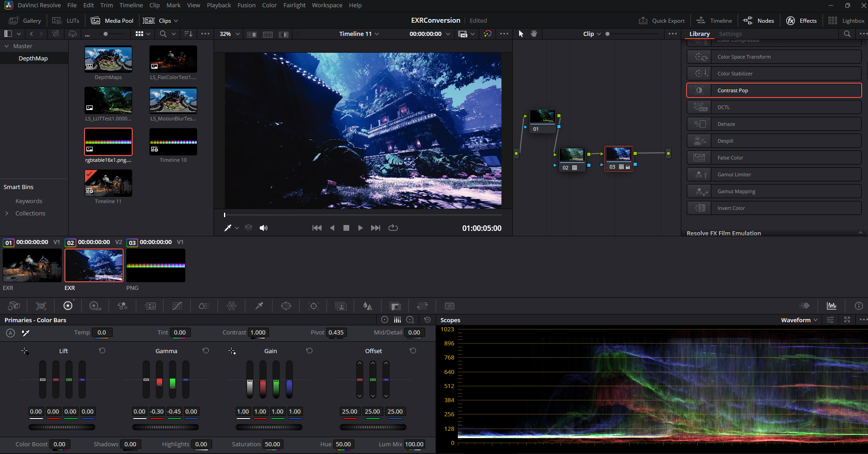Image resolution: width=868 pixels, height=454 pixels.
Task: Open the viewer zoom 32% dropdown
Action: (230, 34)
